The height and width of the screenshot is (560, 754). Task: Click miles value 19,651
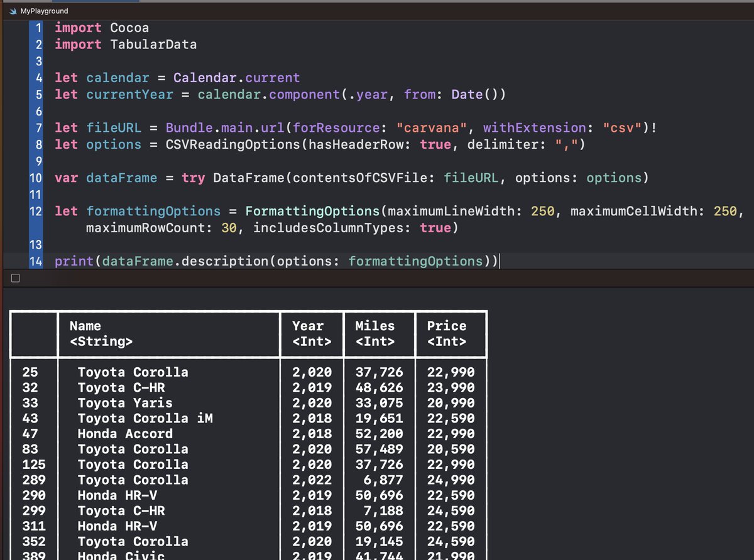[x=379, y=418]
